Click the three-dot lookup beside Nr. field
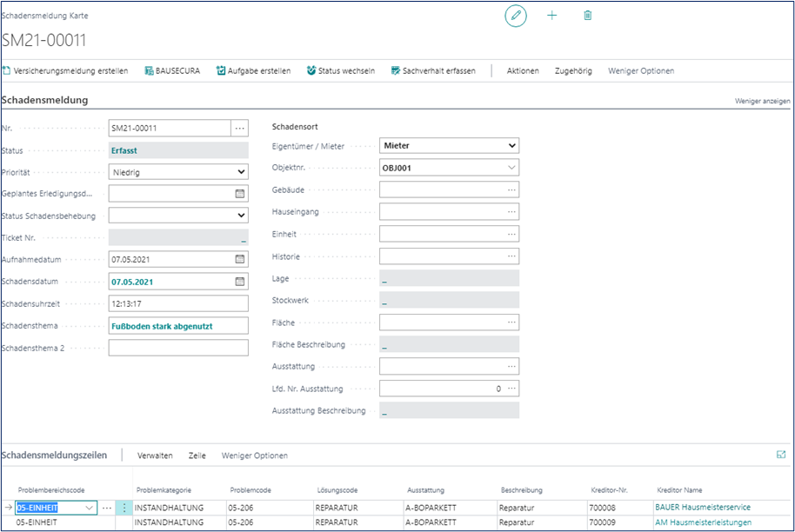Viewport: 795px width, 532px height. [240, 129]
